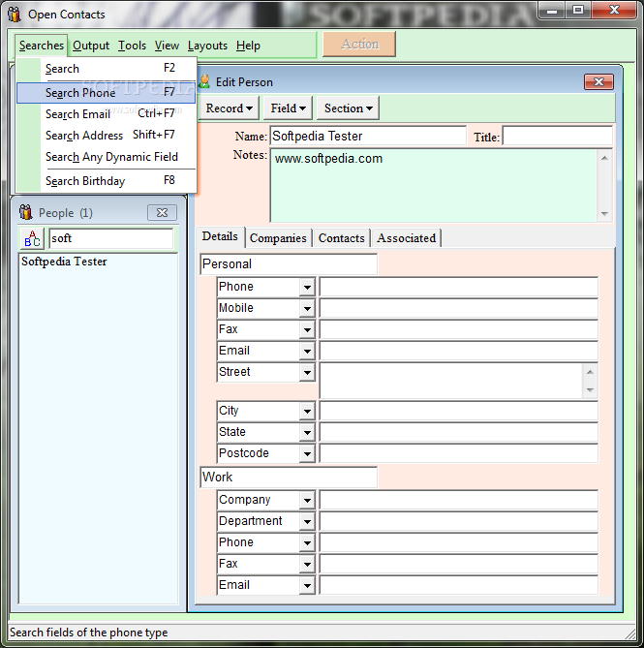This screenshot has height=648, width=644.
Task: Click the People panel icon
Action: click(x=25, y=212)
